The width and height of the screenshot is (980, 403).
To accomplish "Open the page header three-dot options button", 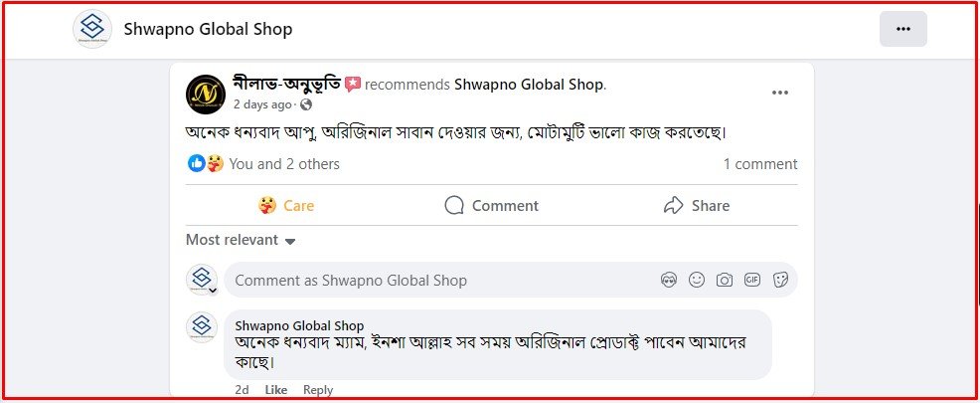I will click(x=902, y=29).
